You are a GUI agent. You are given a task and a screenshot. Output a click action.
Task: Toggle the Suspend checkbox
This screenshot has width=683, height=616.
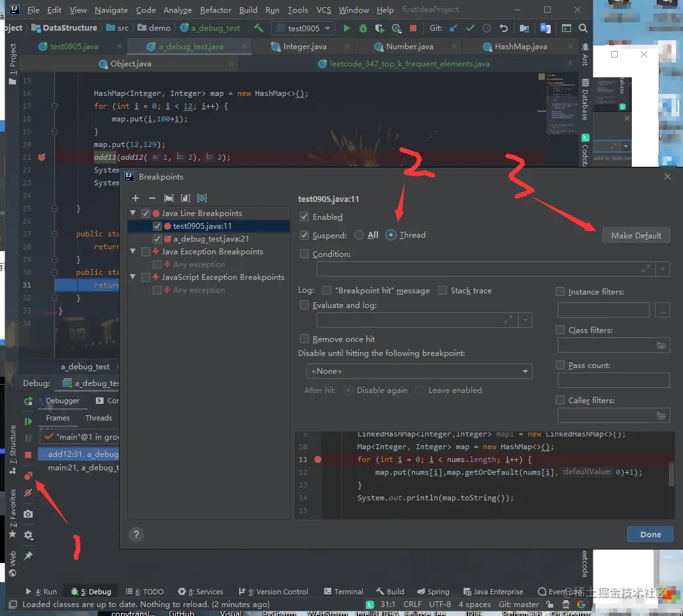304,236
